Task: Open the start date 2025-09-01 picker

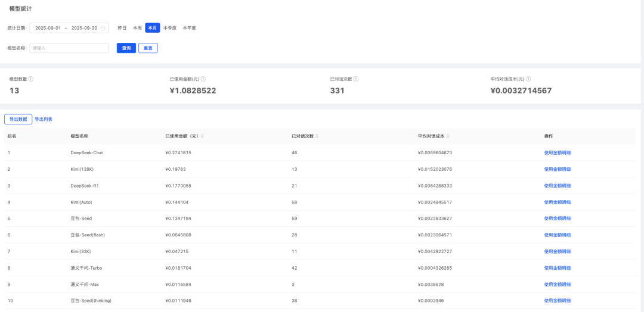Action: [x=48, y=28]
